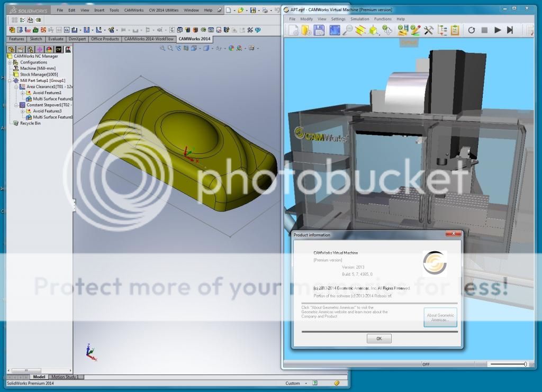Image resolution: width=542 pixels, height=392 pixels.
Task: Click the Zoom to Fit icon
Action: point(162,49)
